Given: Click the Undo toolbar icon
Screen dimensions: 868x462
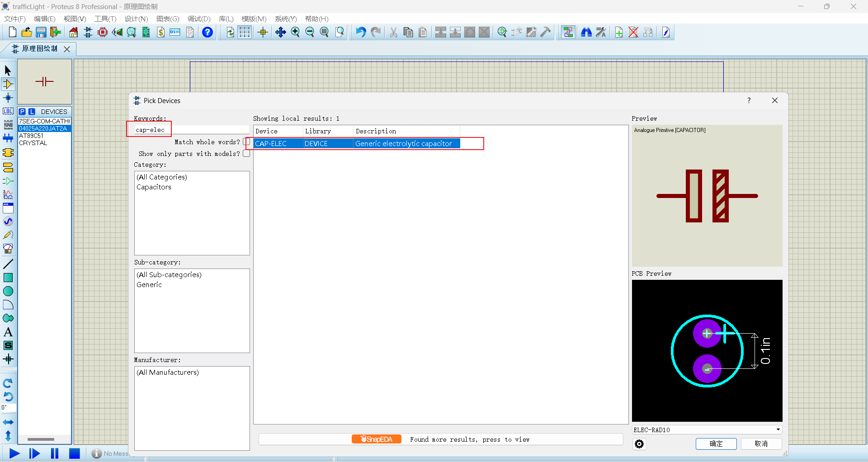Looking at the screenshot, I should [x=360, y=32].
